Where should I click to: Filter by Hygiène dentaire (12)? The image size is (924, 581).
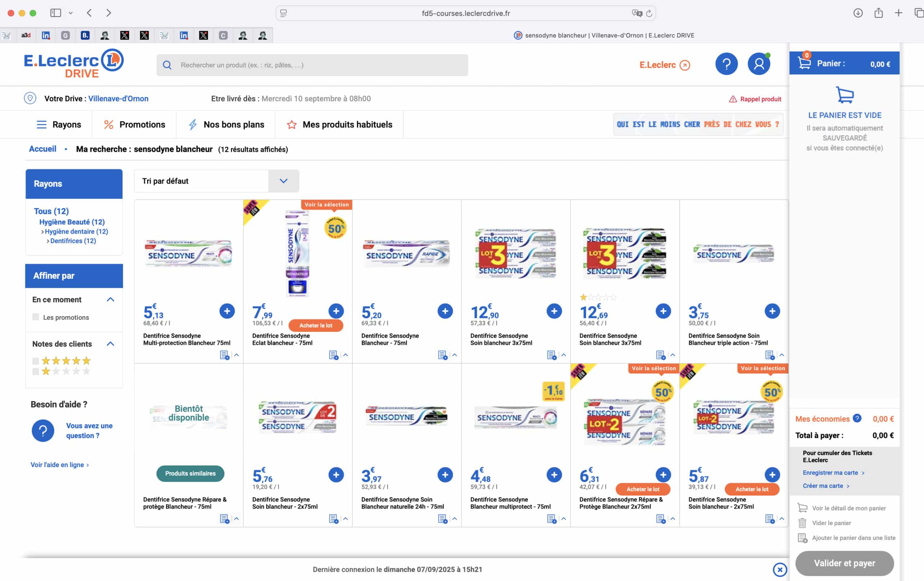77,232
